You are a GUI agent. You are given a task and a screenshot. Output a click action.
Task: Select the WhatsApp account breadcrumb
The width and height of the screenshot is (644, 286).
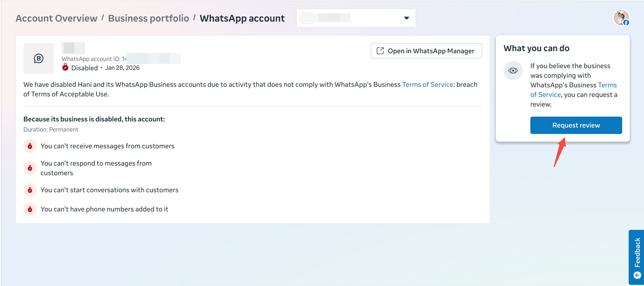pyautogui.click(x=242, y=18)
